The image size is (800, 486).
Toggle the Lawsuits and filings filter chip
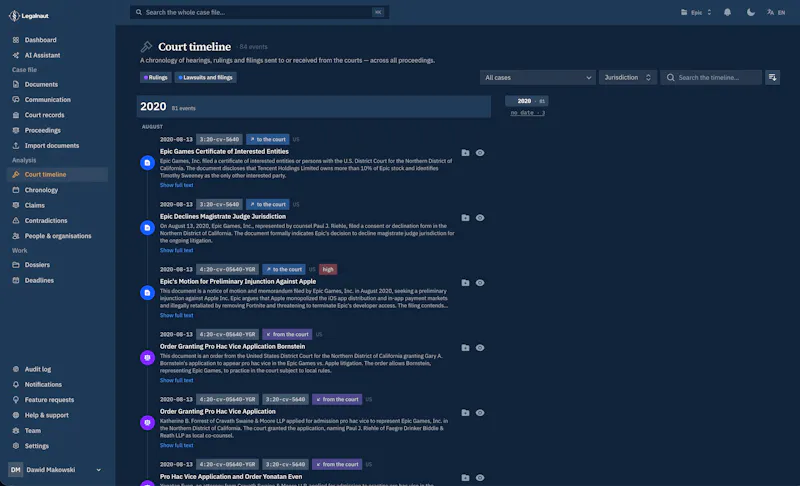[206, 78]
